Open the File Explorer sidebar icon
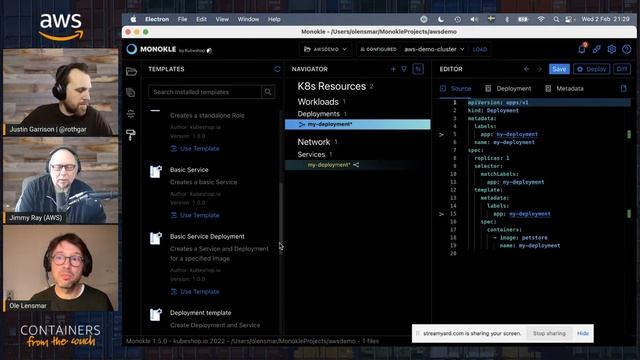Screen dimensions: 640x360 tap(131, 72)
